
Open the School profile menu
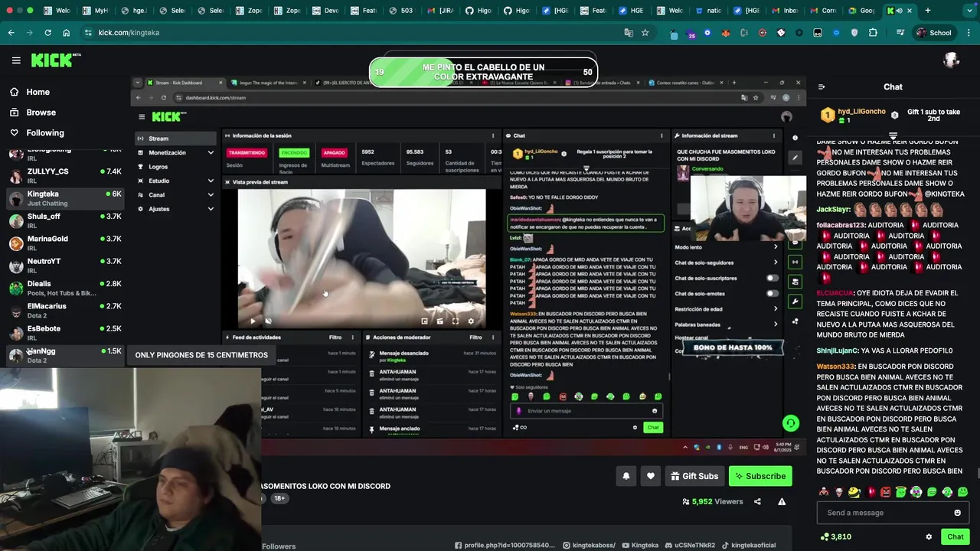coord(934,33)
